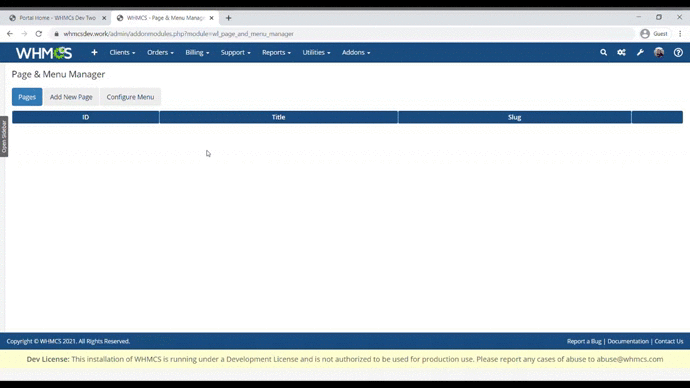Screen dimensions: 690x388
Task: Expand the Reports dropdown menu
Action: point(276,52)
